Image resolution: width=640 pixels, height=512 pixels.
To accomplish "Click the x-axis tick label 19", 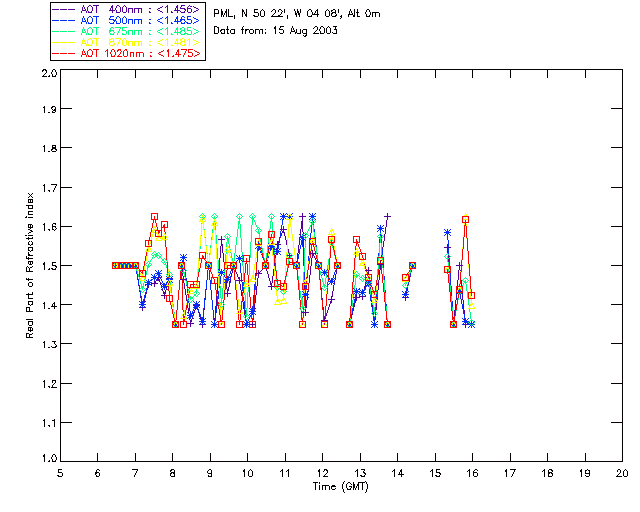I will [x=585, y=473].
